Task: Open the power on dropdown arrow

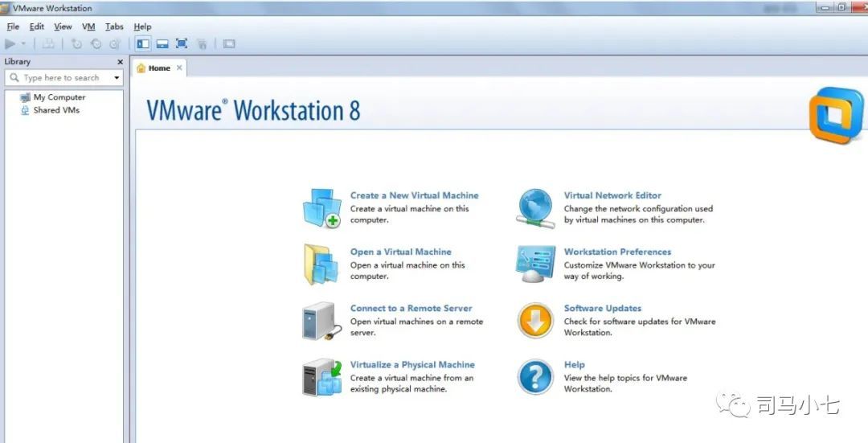Action: point(24,43)
